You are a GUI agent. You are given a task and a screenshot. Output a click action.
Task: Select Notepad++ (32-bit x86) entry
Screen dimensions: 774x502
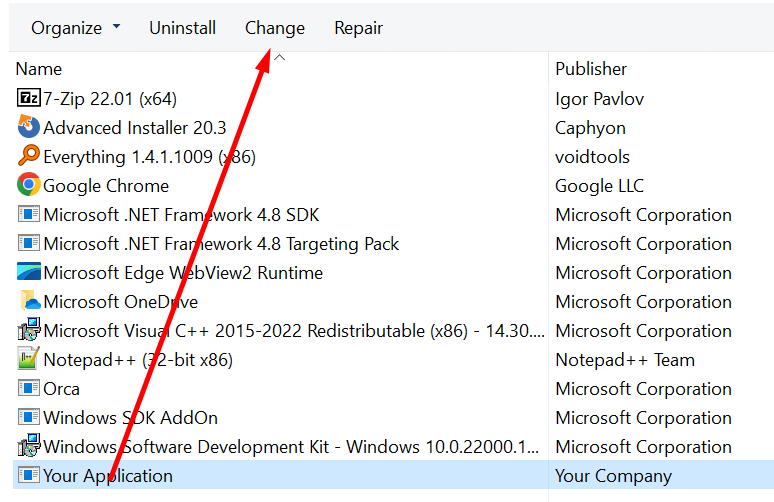tap(138, 360)
